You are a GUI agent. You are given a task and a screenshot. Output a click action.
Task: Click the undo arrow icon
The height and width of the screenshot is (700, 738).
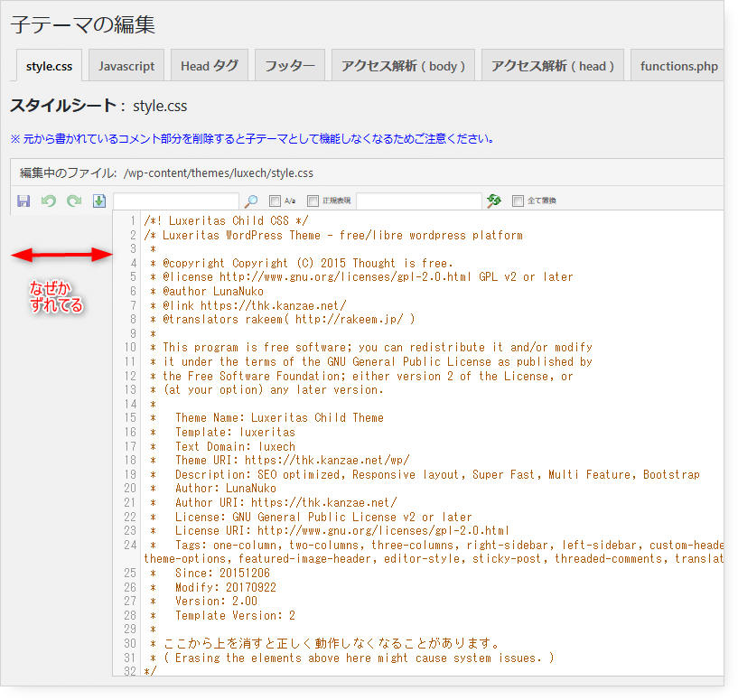(x=49, y=201)
